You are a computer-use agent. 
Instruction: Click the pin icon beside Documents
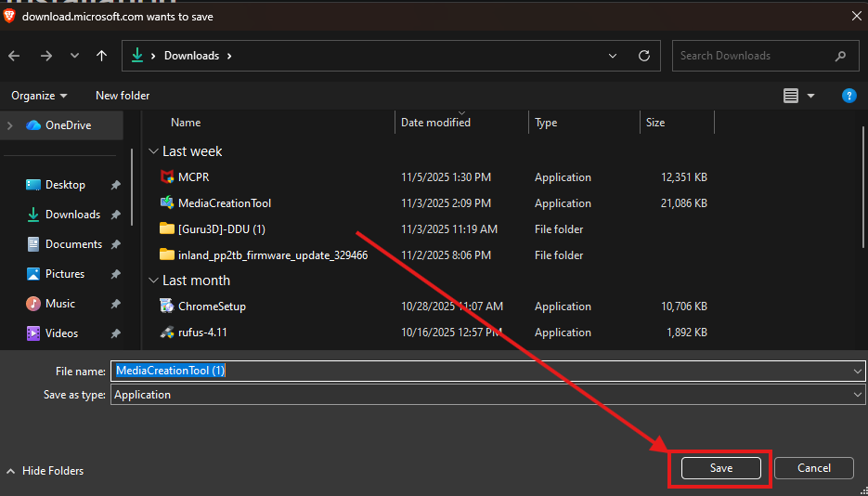pos(116,244)
